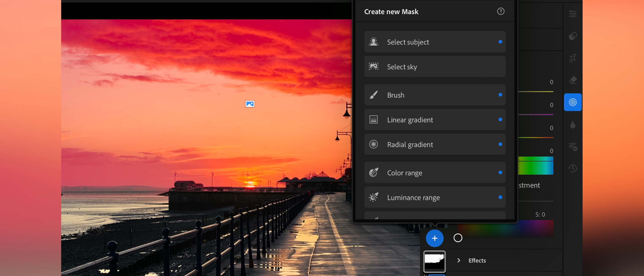Open the help icon in Create new Mask
644x276 pixels.
pos(500,11)
